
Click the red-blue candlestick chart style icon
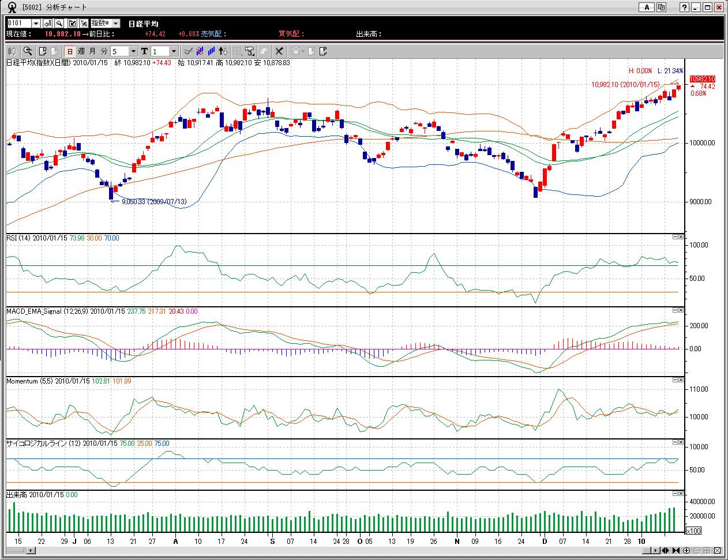201,51
